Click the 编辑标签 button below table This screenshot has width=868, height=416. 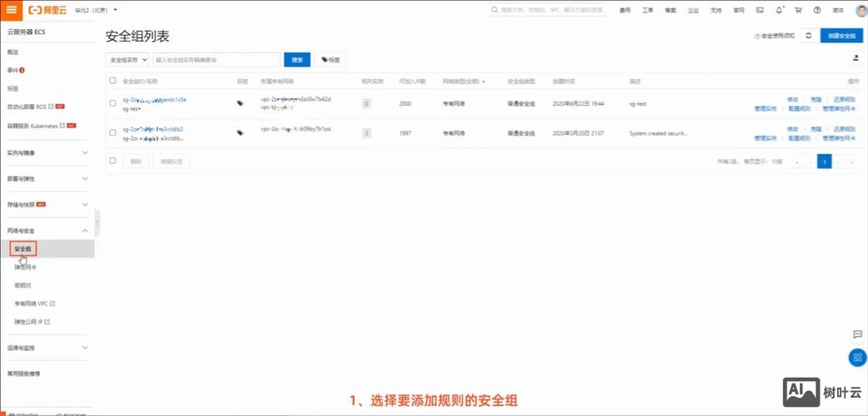click(171, 161)
